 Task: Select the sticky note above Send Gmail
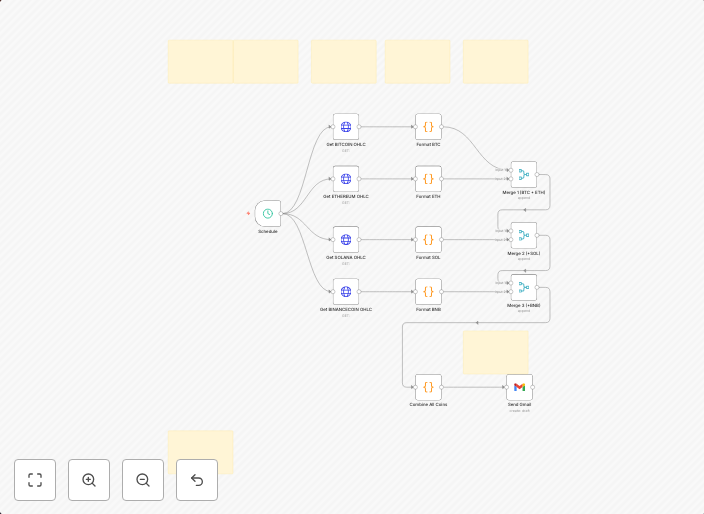coord(495,351)
